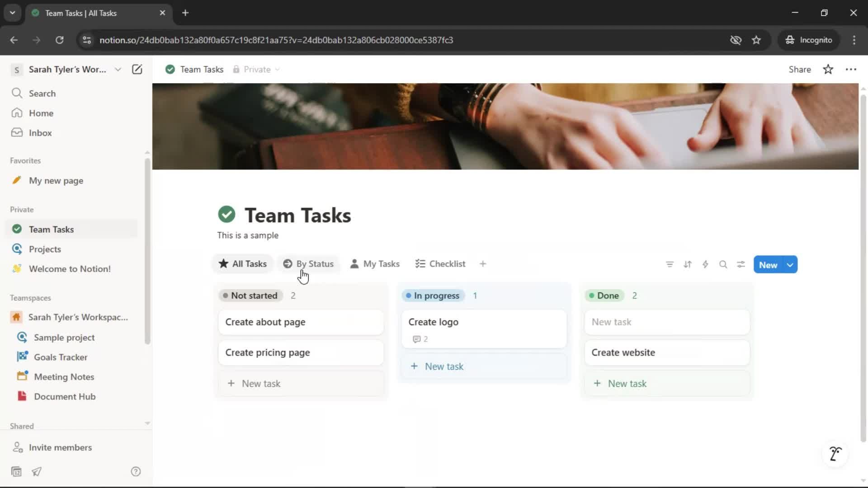The image size is (868, 488).
Task: Open the Create pricing page card
Action: pyautogui.click(x=301, y=352)
